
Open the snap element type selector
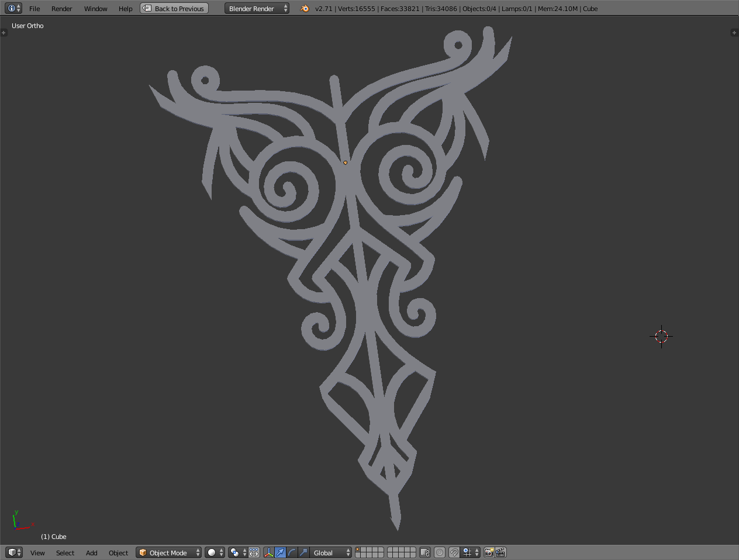click(471, 553)
